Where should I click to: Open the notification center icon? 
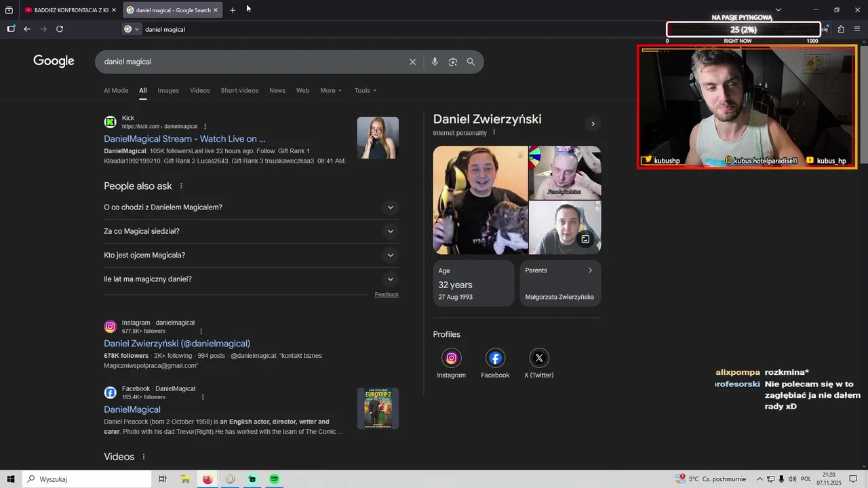tap(853, 479)
